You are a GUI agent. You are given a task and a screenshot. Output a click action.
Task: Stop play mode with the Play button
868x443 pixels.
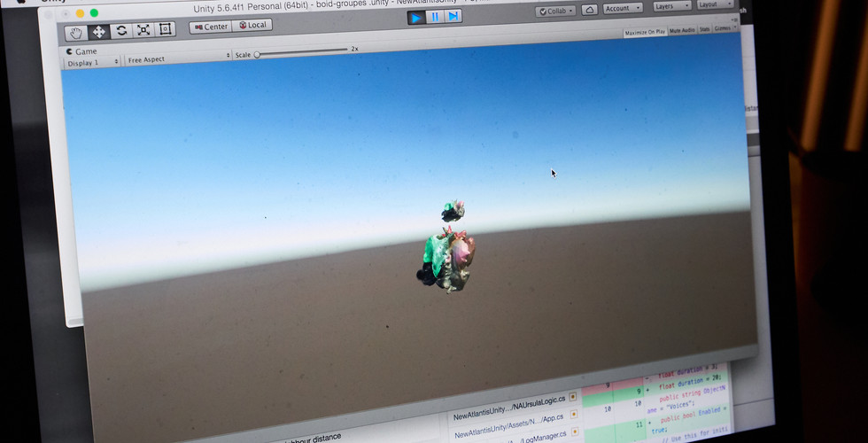coord(416,18)
